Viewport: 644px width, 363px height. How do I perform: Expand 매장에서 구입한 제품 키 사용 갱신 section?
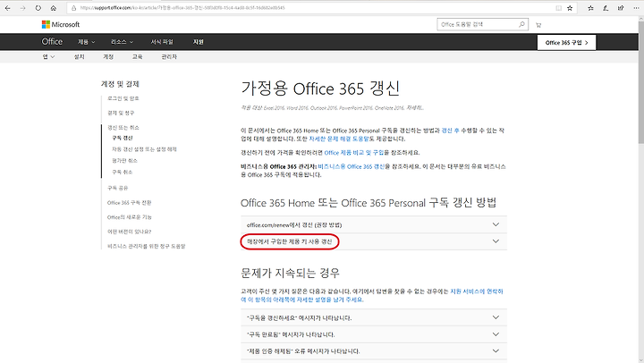pos(374,241)
